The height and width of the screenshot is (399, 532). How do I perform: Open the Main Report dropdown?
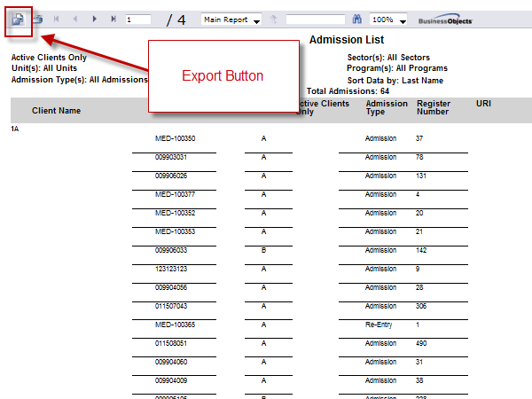[x=231, y=19]
